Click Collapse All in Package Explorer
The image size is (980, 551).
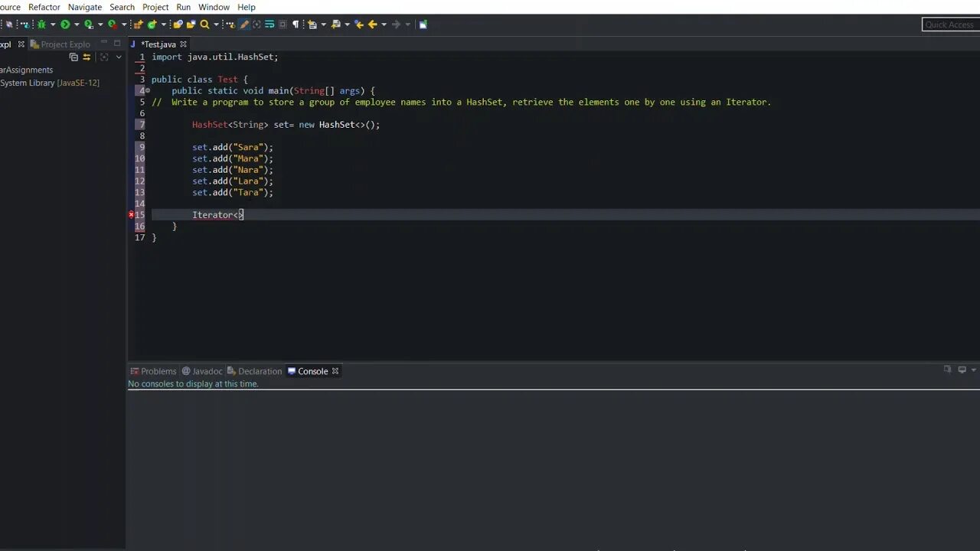tap(73, 57)
